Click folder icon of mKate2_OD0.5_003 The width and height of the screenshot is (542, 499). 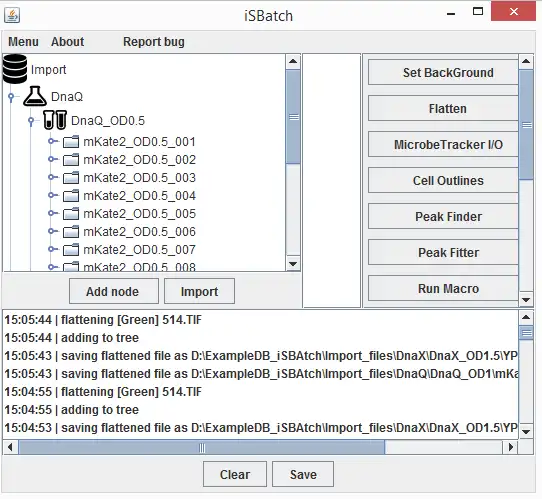pyautogui.click(x=71, y=178)
